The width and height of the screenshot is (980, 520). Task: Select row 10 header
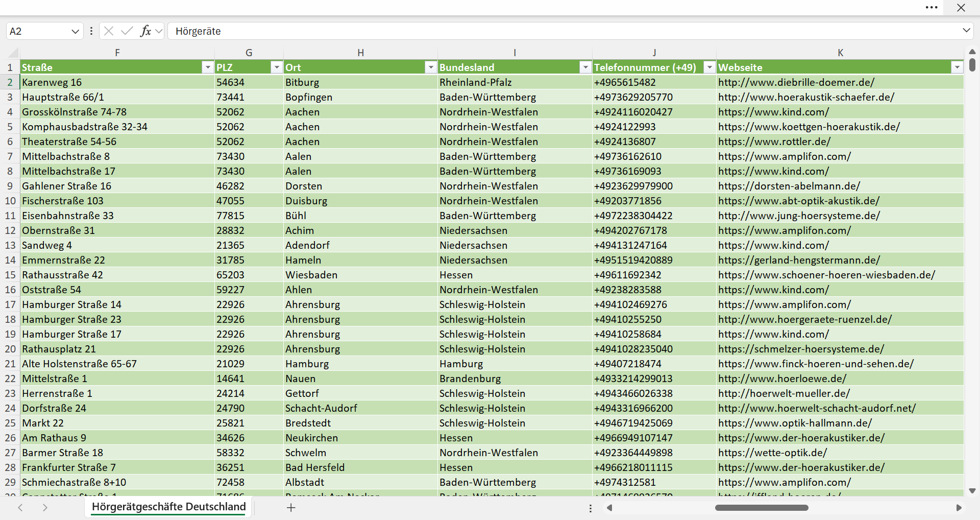10,201
